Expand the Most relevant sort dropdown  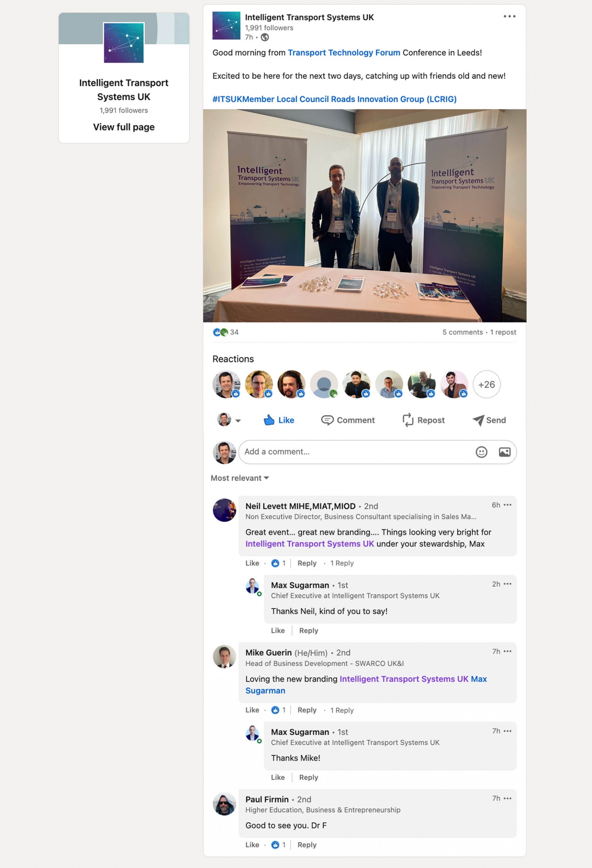(240, 478)
